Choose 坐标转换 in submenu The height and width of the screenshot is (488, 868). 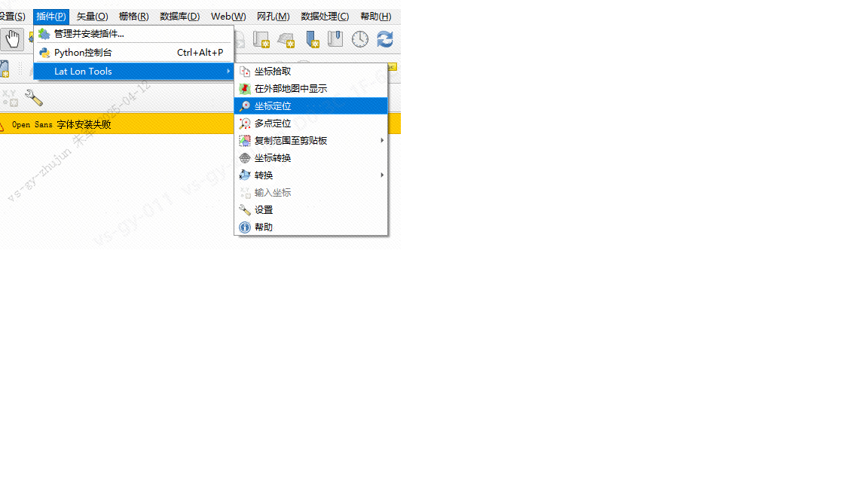310,158
